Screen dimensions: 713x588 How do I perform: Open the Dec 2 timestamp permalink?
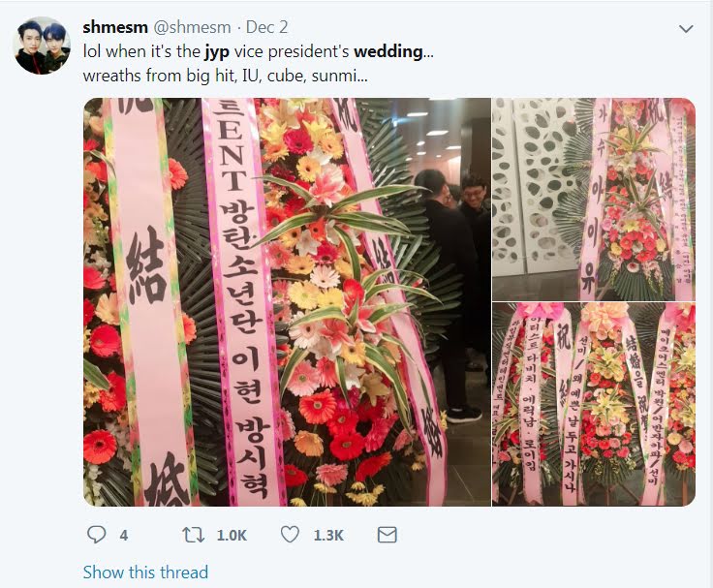[x=267, y=27]
